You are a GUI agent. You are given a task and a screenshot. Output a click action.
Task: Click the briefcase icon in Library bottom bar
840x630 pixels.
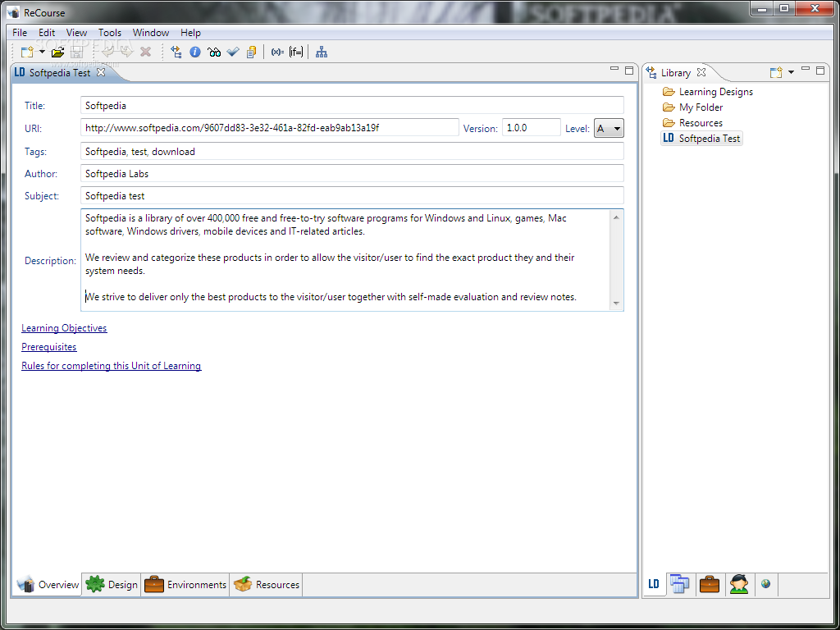[x=710, y=584]
